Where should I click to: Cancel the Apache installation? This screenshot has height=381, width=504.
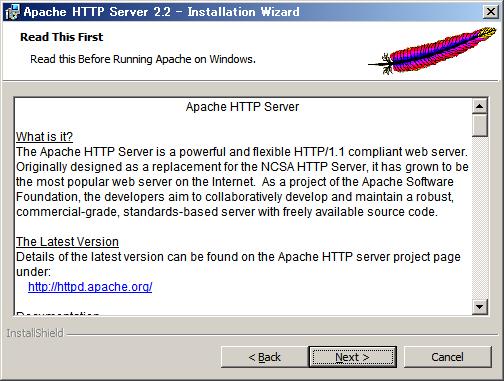447,357
